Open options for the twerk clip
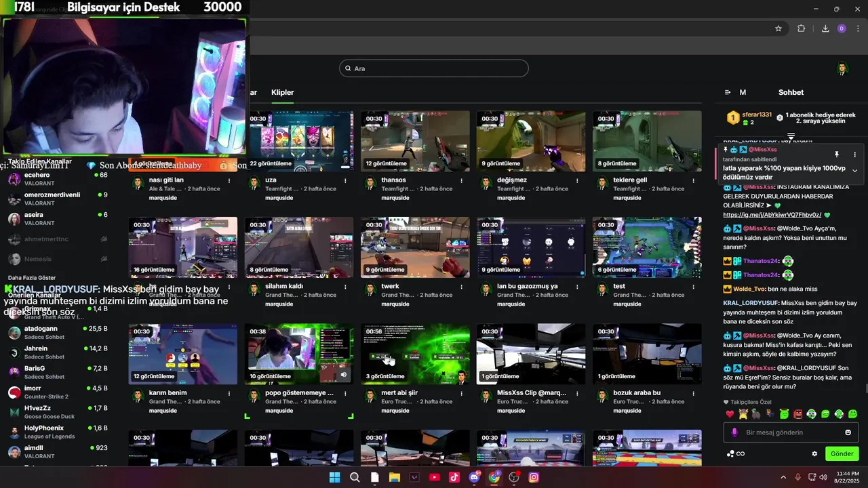Viewport: 868px width, 488px height. [x=461, y=287]
